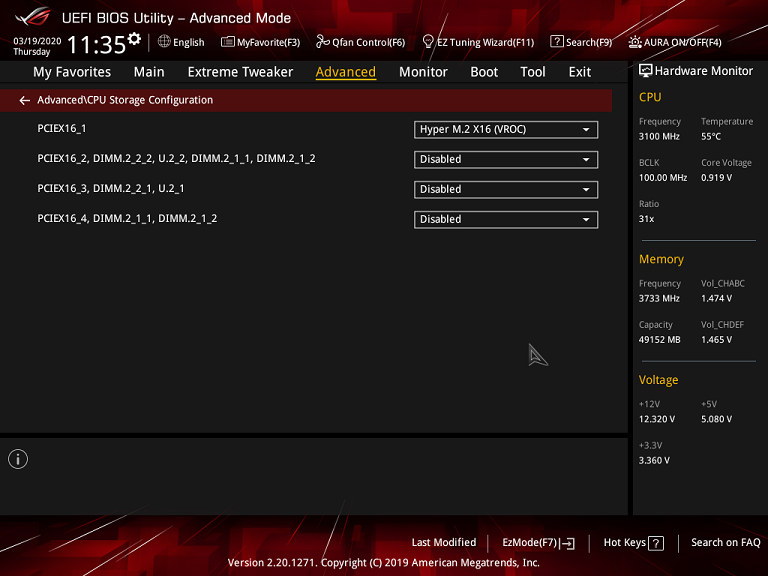Viewport: 768px width, 576px height.
Task: Click the Search on FAQ link
Action: pos(725,543)
